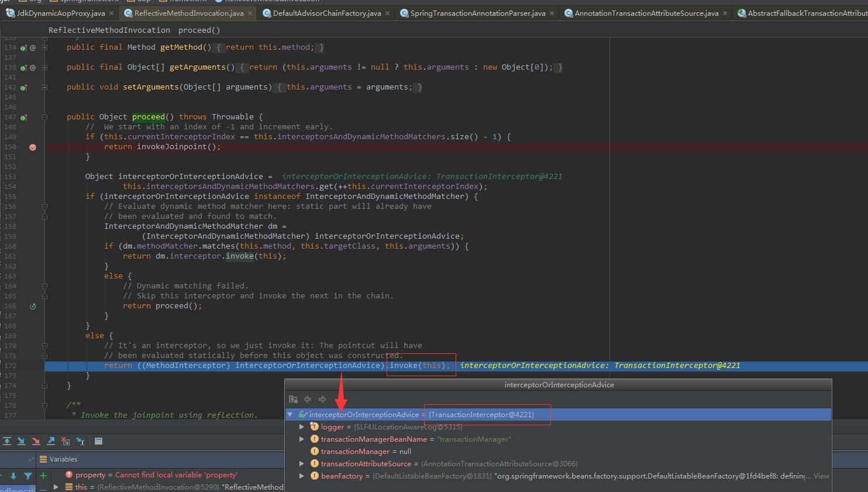
Task: Click {AnnotationTransactionAttributeSource@3066} value
Action: tap(499, 463)
